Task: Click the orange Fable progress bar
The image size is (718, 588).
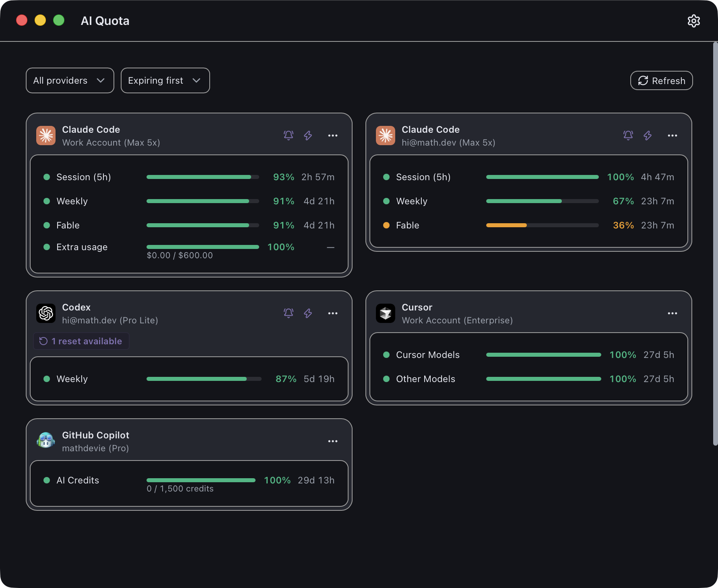Action: pyautogui.click(x=543, y=225)
